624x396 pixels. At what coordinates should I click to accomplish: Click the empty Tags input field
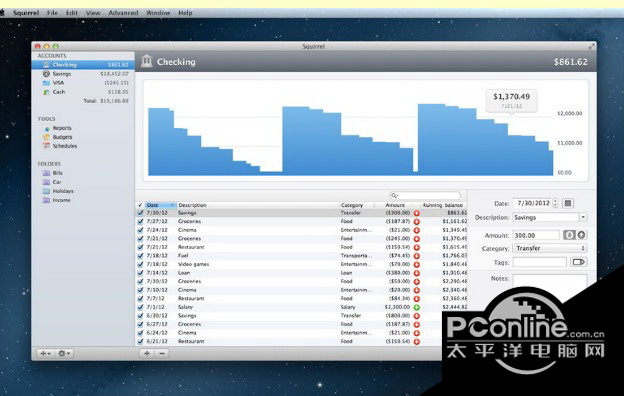click(x=540, y=262)
